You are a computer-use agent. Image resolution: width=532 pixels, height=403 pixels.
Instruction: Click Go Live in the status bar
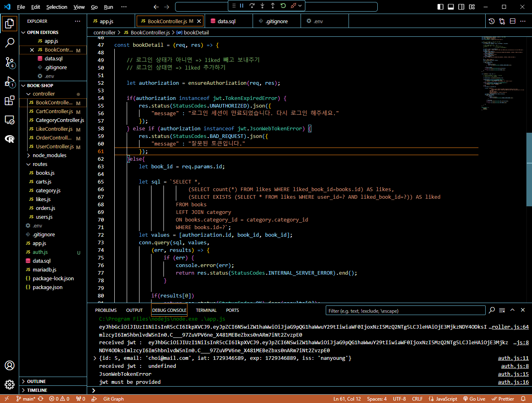[x=474, y=399]
